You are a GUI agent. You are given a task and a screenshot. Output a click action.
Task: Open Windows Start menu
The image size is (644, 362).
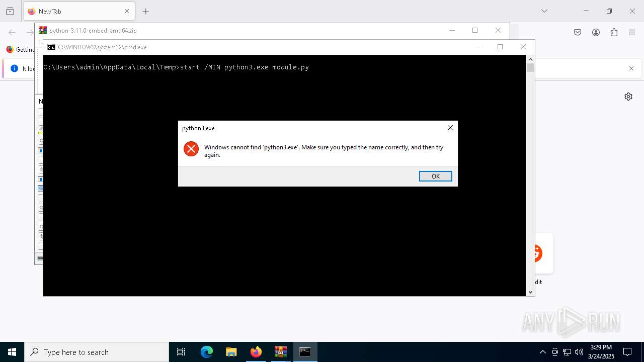[12, 352]
